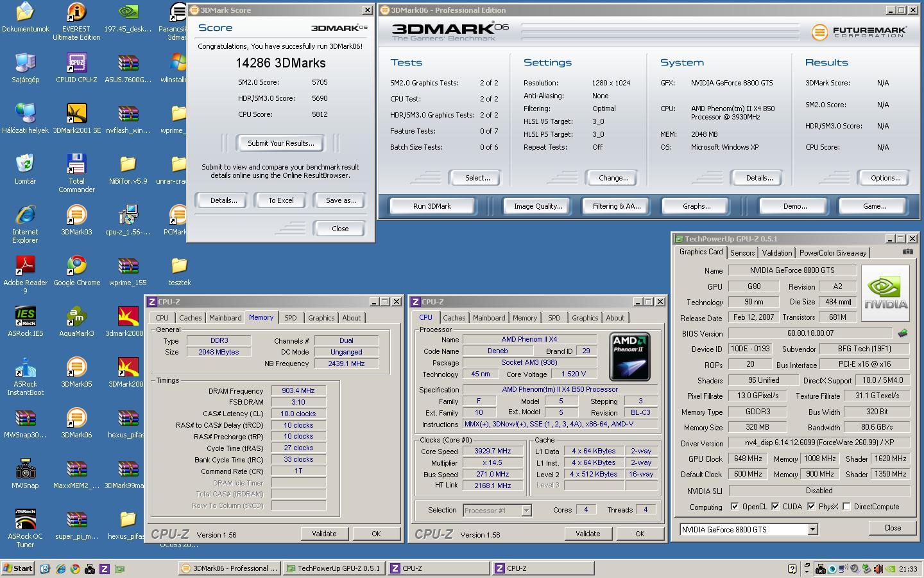Screen dimensions: 924x578
Task: Click Change button under Settings
Action: (x=613, y=178)
